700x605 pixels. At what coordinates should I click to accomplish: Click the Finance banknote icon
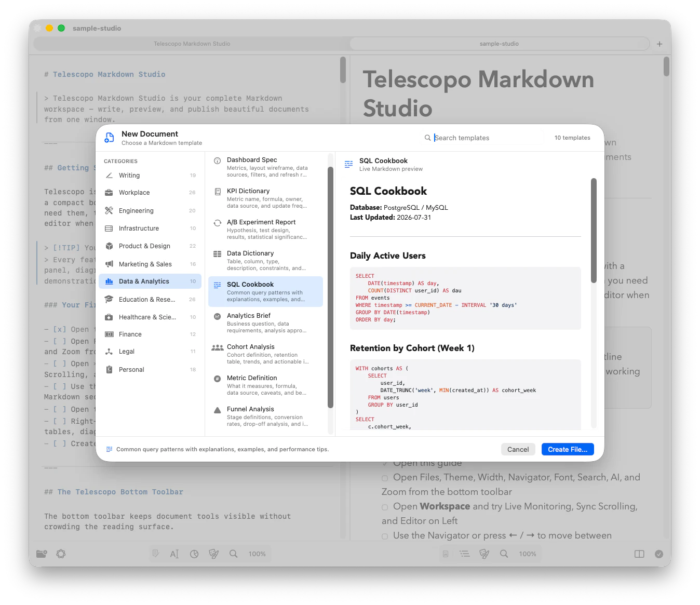[109, 334]
